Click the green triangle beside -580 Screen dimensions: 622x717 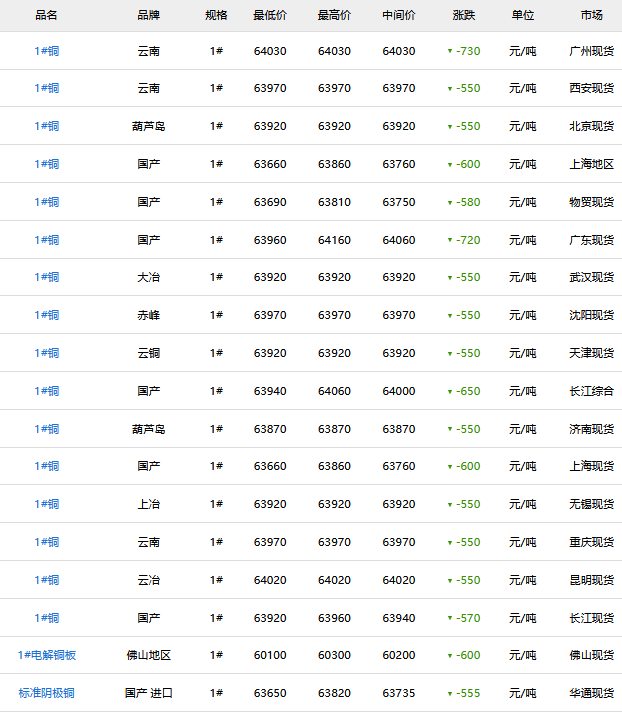[x=450, y=203]
